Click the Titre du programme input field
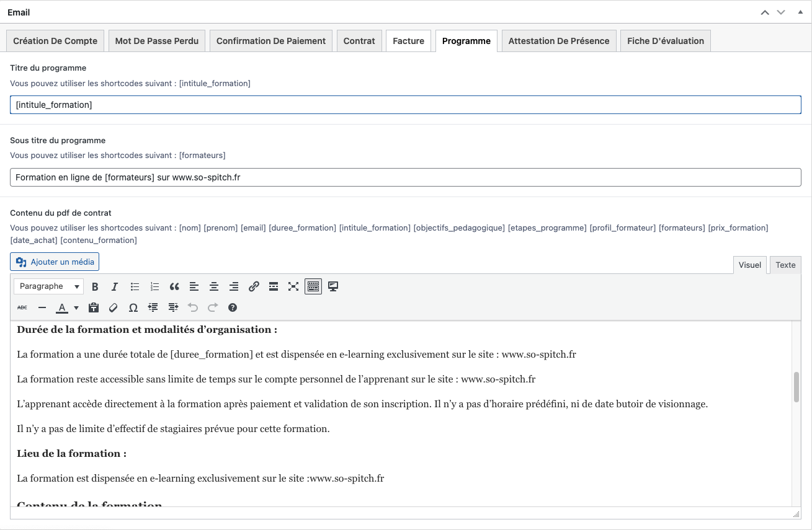The width and height of the screenshot is (812, 530). point(405,104)
